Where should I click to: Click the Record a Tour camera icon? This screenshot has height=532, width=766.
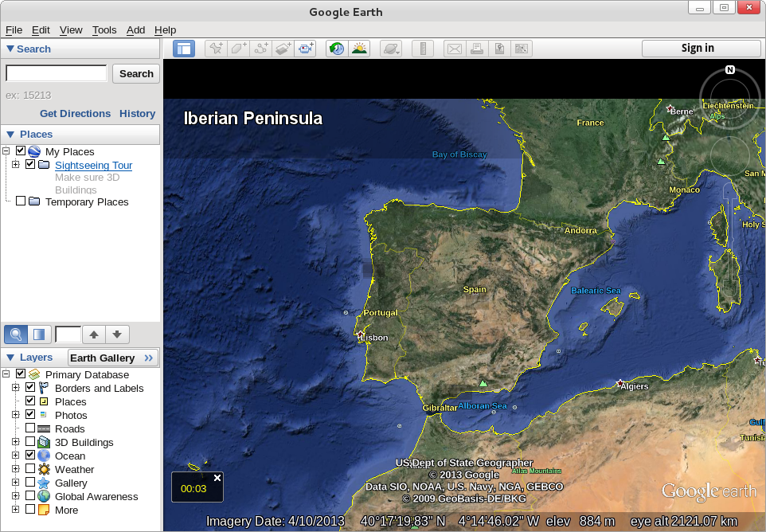pyautogui.click(x=306, y=49)
